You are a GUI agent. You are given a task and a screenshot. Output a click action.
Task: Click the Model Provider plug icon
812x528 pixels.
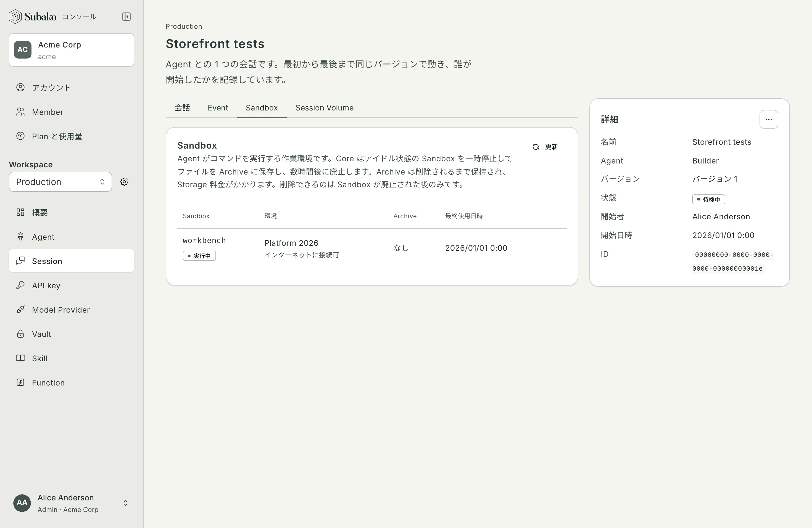(x=20, y=309)
